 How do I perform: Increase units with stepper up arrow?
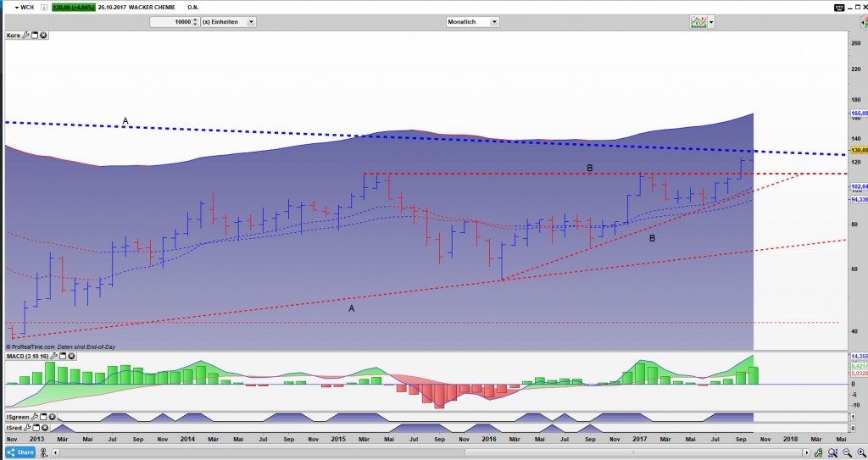pyautogui.click(x=196, y=20)
